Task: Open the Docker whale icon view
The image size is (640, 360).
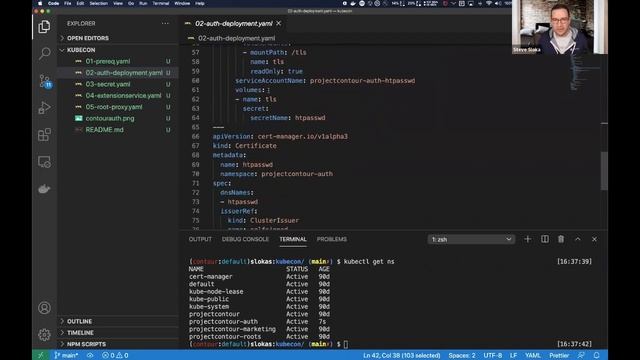Action: 44,189
